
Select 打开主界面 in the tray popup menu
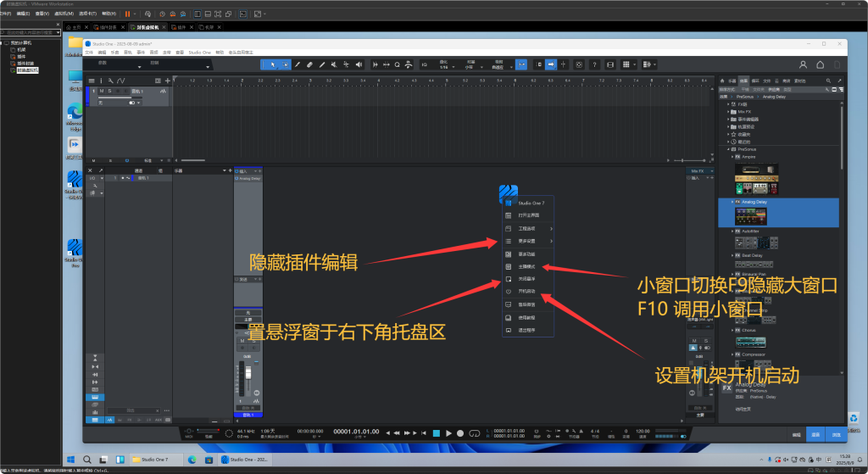click(528, 215)
